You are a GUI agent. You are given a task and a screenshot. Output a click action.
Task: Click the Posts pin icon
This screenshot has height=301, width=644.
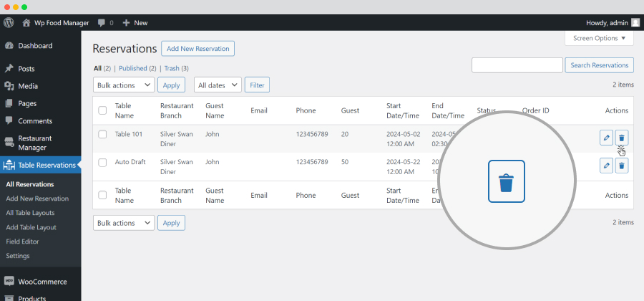tap(9, 69)
